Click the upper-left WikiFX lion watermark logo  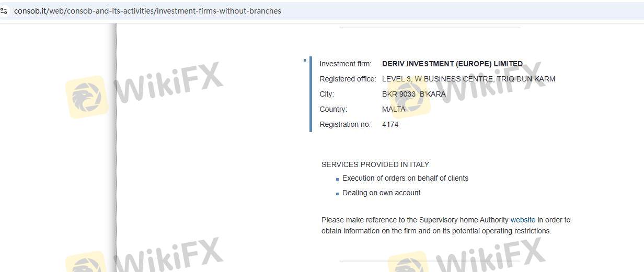click(87, 97)
